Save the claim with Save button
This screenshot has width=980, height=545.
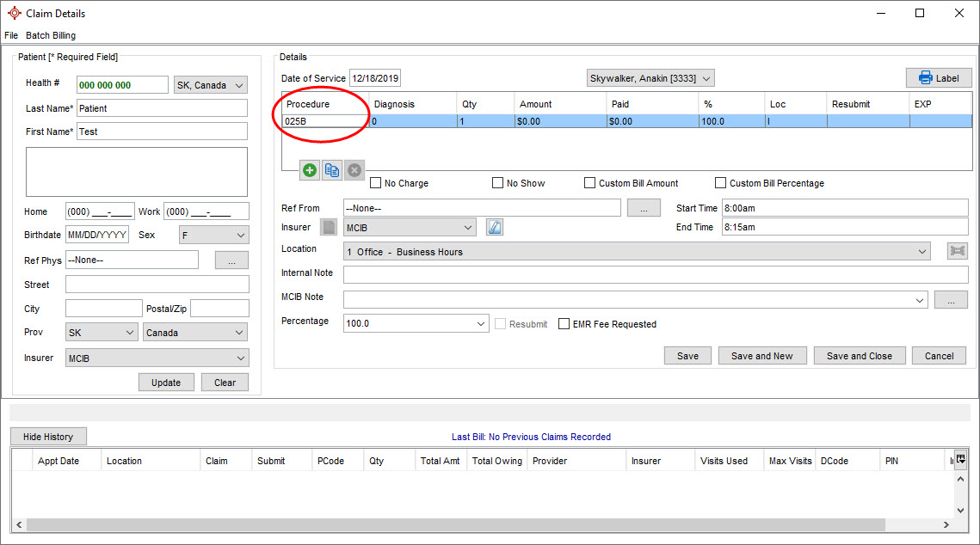tap(687, 355)
